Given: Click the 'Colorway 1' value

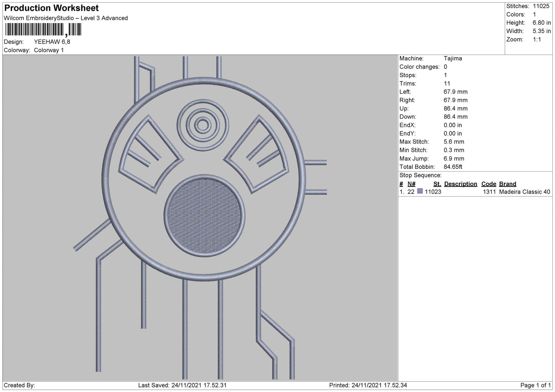Looking at the screenshot, I should pyautogui.click(x=49, y=50).
